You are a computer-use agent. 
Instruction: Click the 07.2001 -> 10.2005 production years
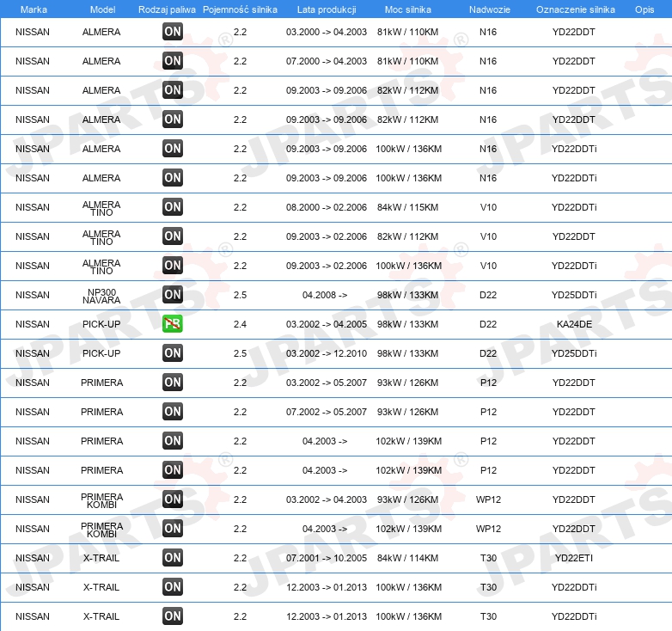pos(327,558)
